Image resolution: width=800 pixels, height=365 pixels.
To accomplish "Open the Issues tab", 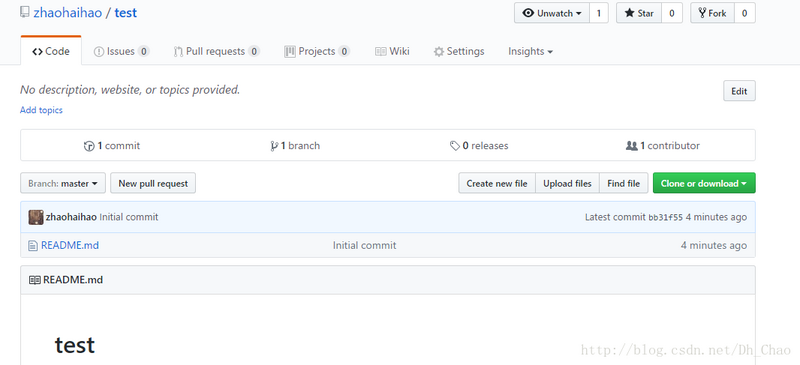I will click(x=121, y=51).
